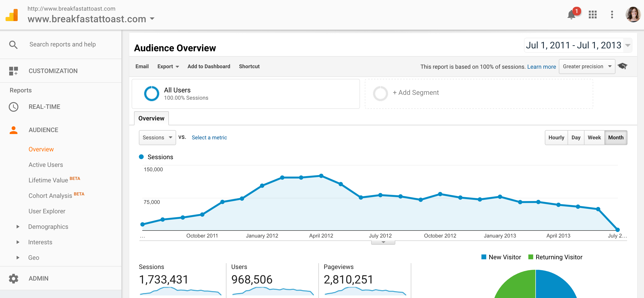This screenshot has height=298, width=644.
Task: Click the user profile avatar
Action: (x=633, y=14)
